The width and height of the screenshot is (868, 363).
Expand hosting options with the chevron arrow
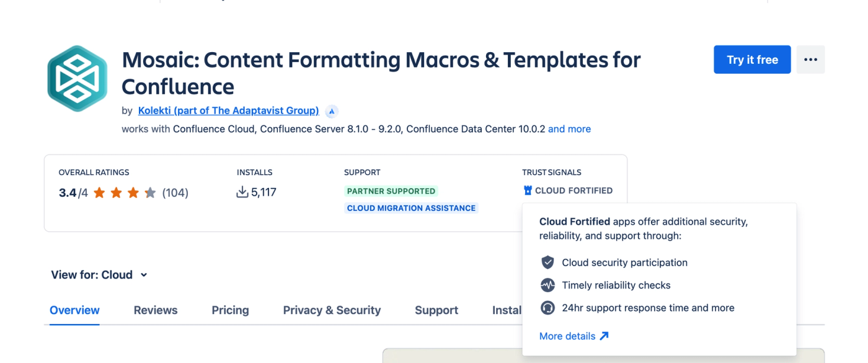[144, 275]
